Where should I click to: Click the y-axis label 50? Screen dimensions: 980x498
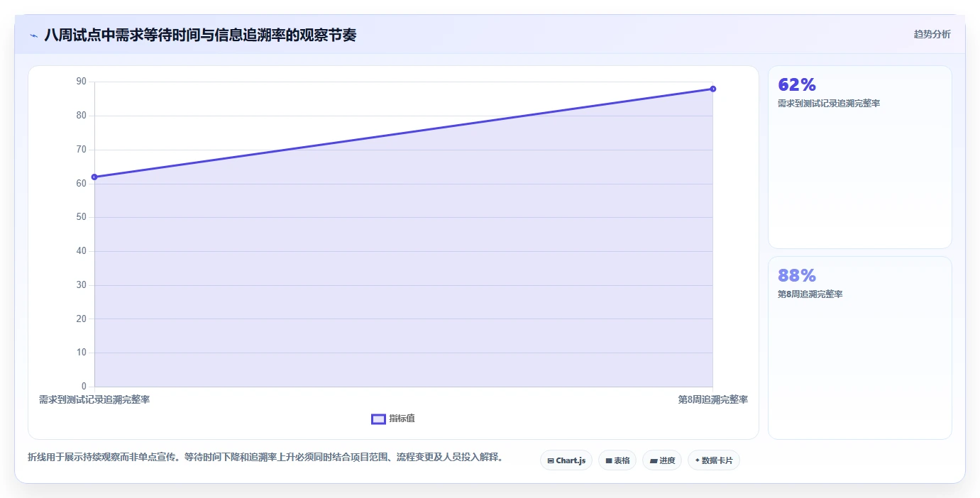pos(81,217)
